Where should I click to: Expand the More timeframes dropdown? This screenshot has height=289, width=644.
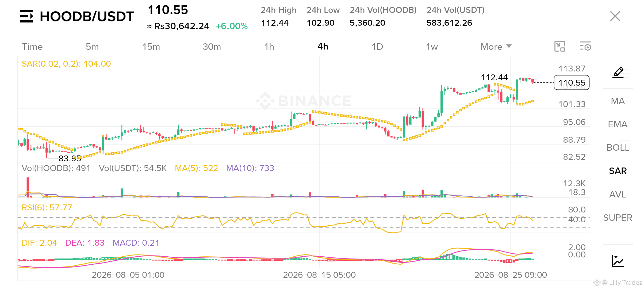[x=496, y=47]
